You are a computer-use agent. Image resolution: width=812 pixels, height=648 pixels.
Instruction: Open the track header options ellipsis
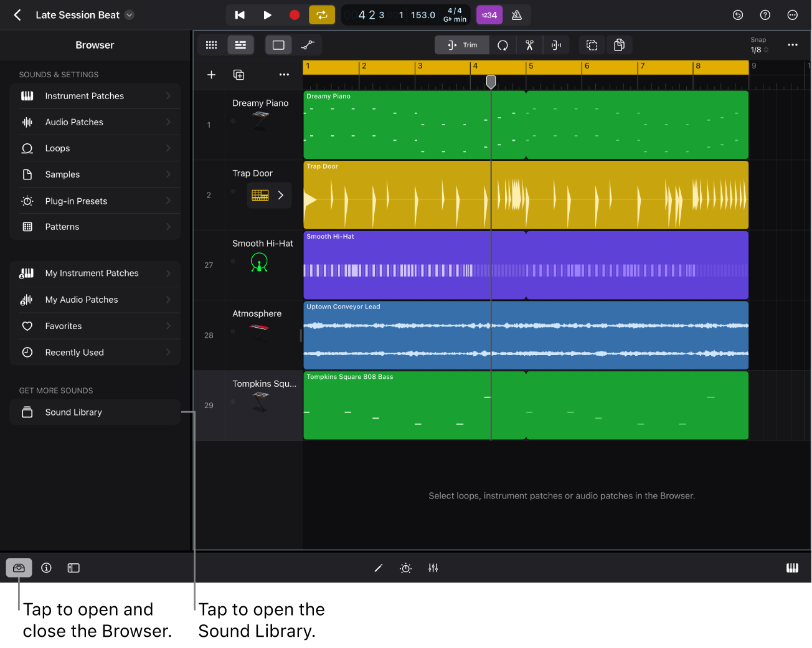tap(284, 75)
